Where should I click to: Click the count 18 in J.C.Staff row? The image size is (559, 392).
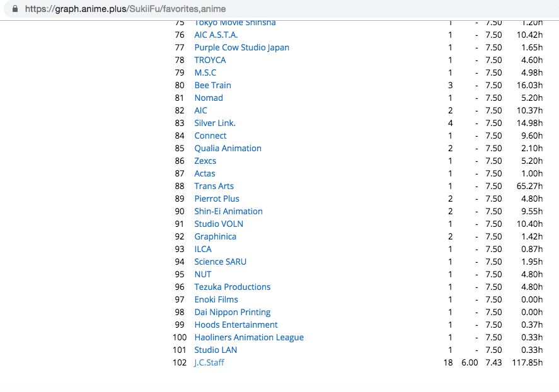[448, 363]
